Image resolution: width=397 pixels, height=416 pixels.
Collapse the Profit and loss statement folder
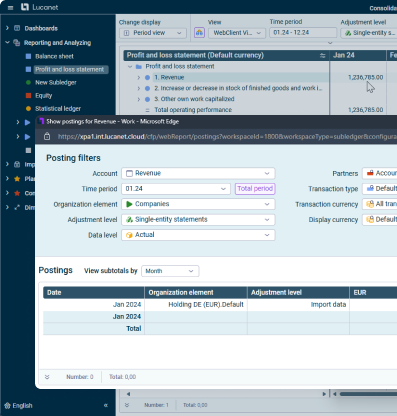click(x=130, y=66)
